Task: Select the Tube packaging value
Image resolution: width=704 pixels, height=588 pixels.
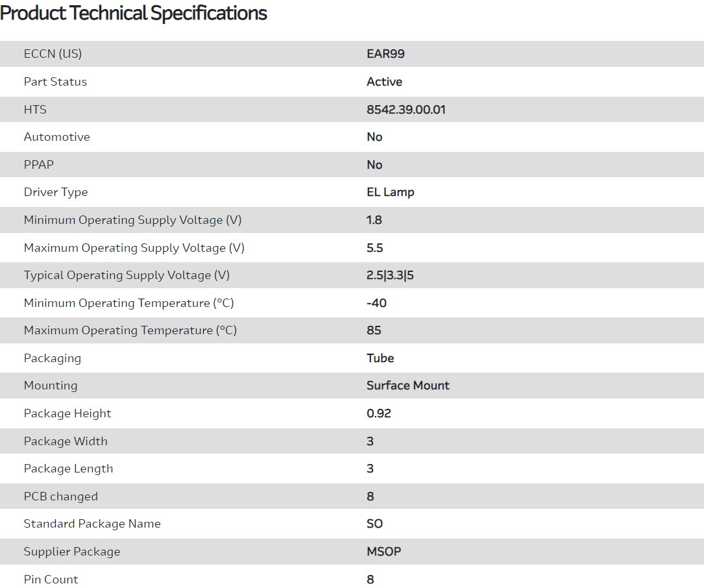Action: pos(380,358)
